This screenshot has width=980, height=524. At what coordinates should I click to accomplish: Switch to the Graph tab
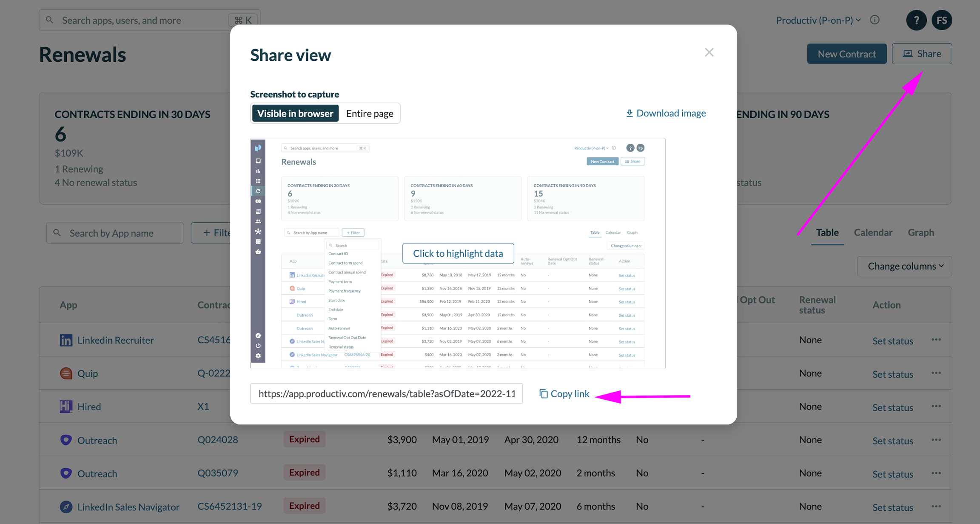(921, 232)
